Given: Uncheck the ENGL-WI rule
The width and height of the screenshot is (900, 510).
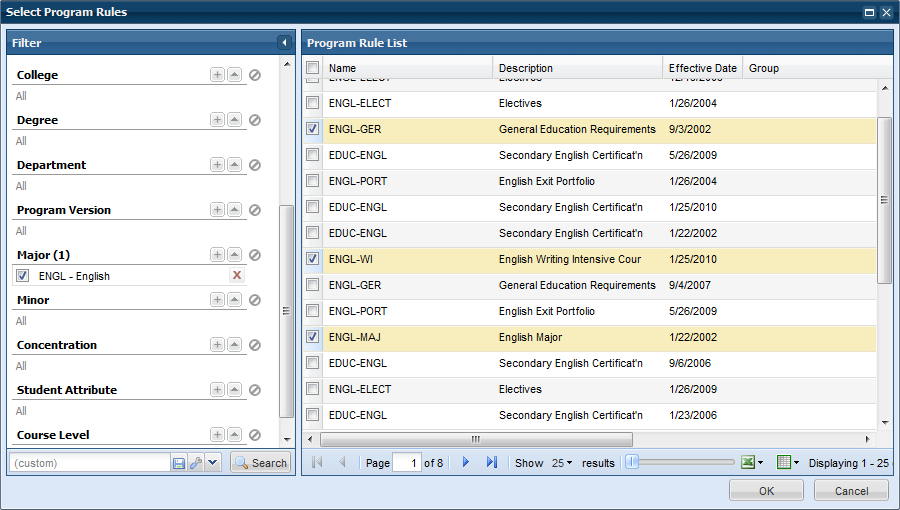Looking at the screenshot, I should coord(312,259).
